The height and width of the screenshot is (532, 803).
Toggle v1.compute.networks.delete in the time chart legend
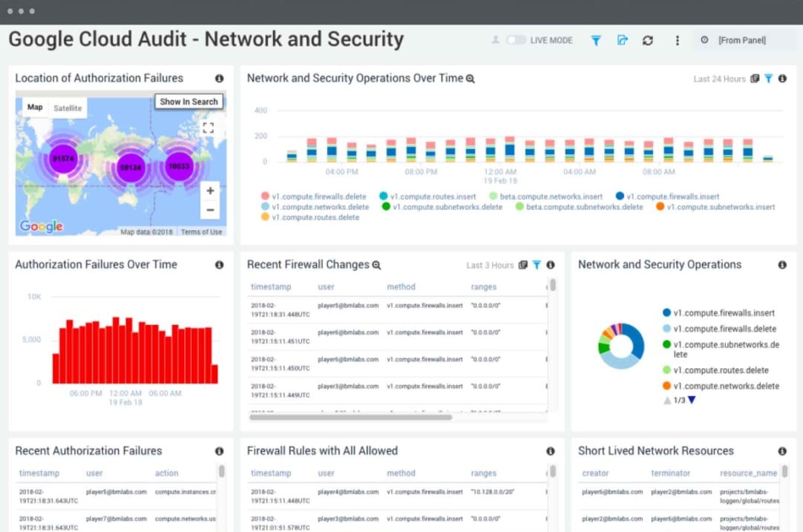coord(315,207)
